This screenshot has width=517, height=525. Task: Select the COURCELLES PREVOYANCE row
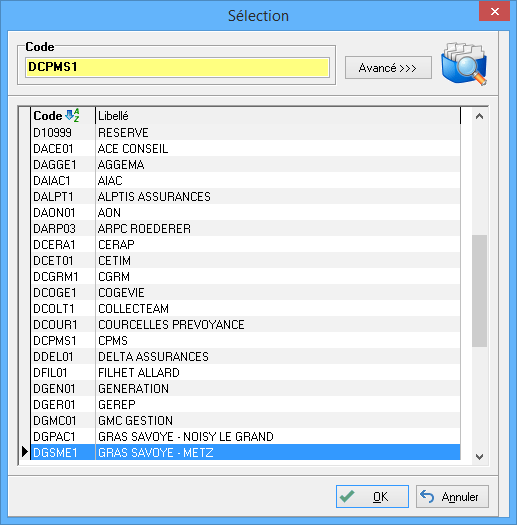(x=245, y=324)
